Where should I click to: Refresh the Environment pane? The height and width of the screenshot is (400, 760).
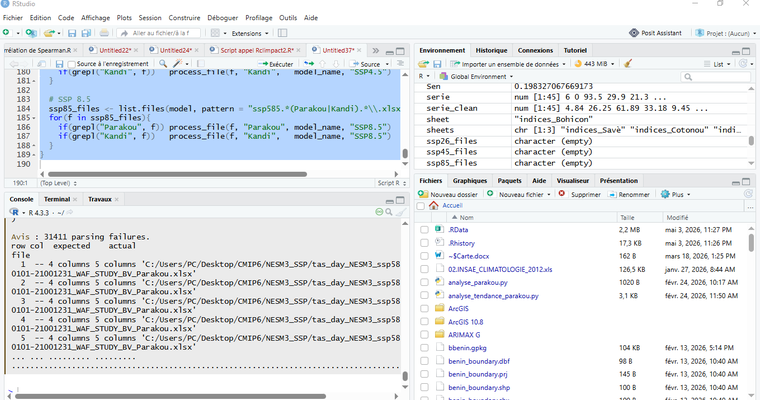744,64
